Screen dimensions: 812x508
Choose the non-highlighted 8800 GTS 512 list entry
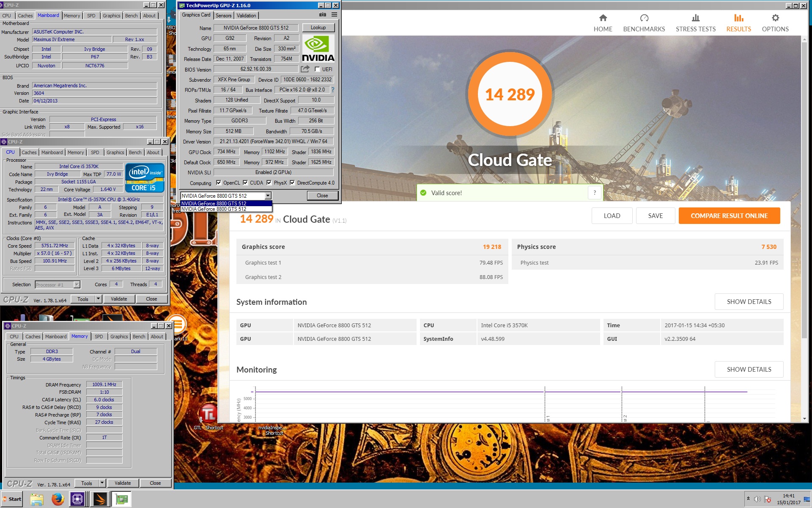pos(226,209)
